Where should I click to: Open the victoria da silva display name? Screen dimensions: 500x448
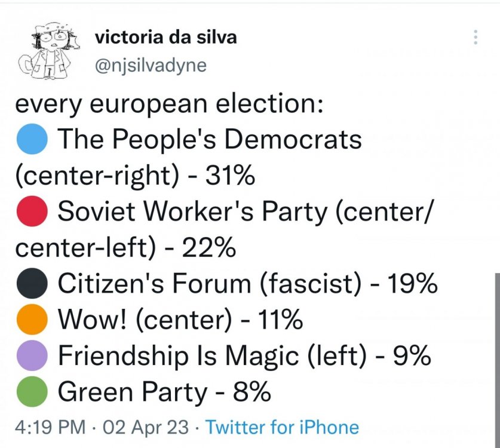coord(166,37)
